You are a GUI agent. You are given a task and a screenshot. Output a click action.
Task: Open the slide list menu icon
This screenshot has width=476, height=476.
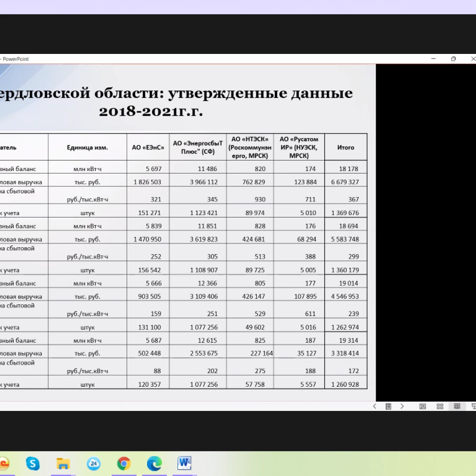coord(388,406)
